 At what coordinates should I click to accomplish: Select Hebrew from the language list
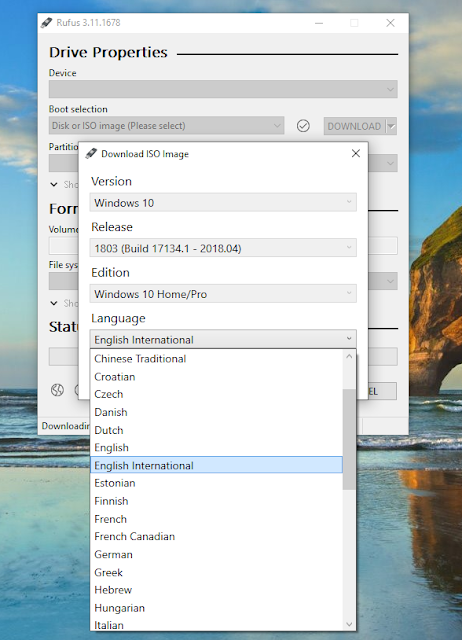click(x=216, y=590)
